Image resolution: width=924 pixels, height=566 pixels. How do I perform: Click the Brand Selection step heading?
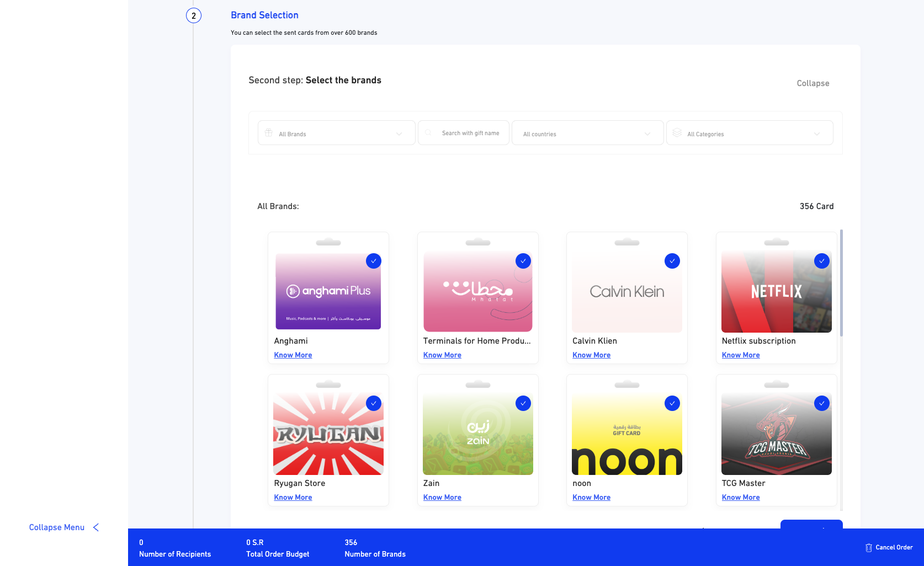(x=264, y=15)
